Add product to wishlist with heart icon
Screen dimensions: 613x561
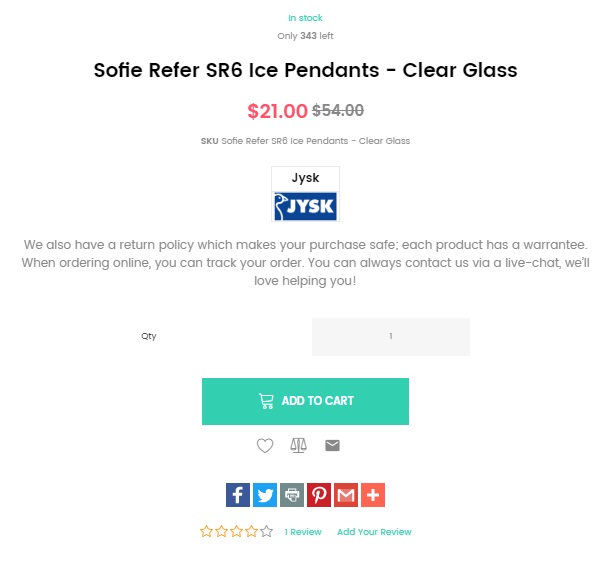(265, 446)
